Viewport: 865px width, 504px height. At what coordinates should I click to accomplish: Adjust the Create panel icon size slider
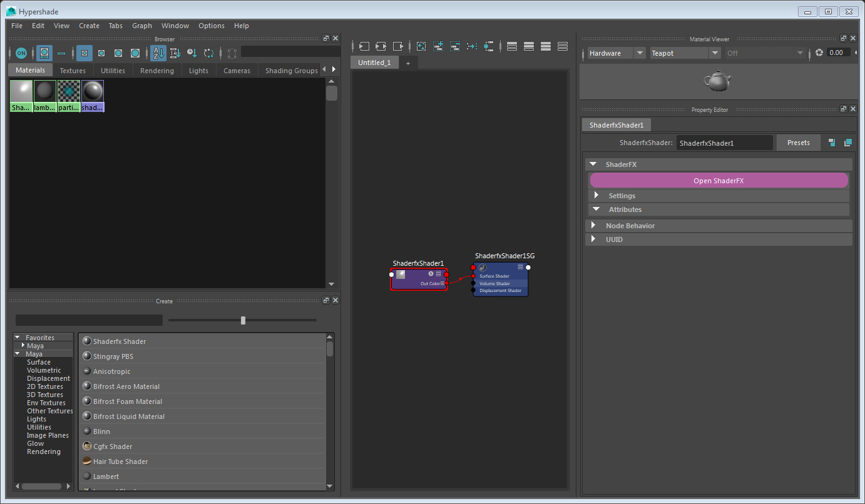coord(243,320)
